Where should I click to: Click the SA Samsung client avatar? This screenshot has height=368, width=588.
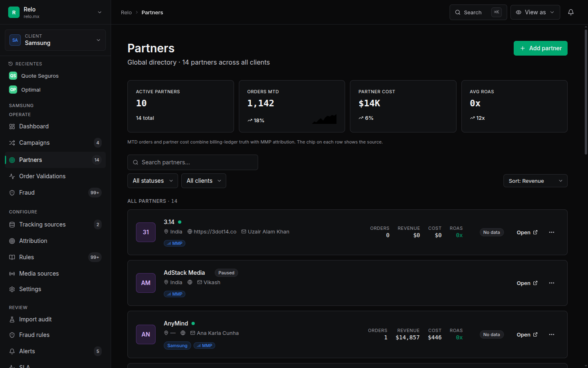[15, 40]
